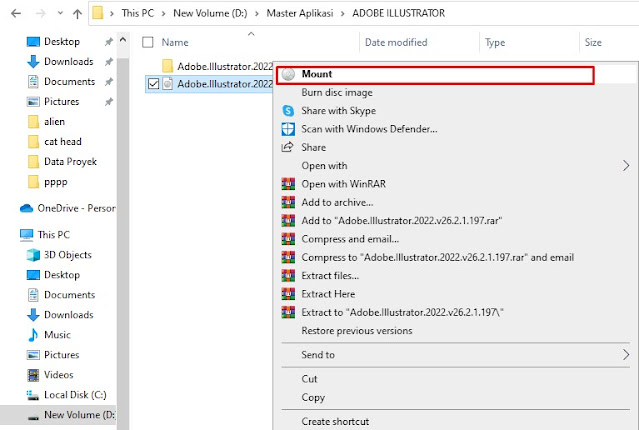Open the alien folder in sidebar
639x430 pixels.
click(x=54, y=121)
